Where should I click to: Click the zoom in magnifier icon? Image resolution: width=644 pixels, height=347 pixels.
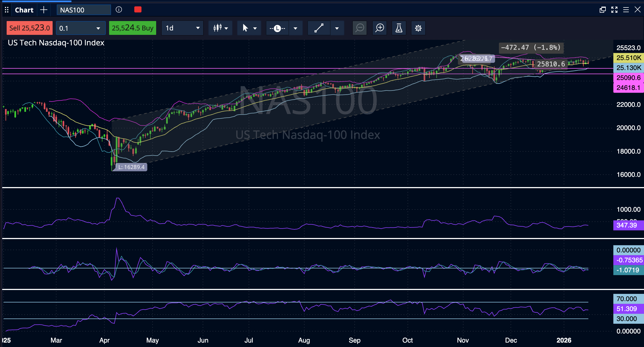(380, 28)
